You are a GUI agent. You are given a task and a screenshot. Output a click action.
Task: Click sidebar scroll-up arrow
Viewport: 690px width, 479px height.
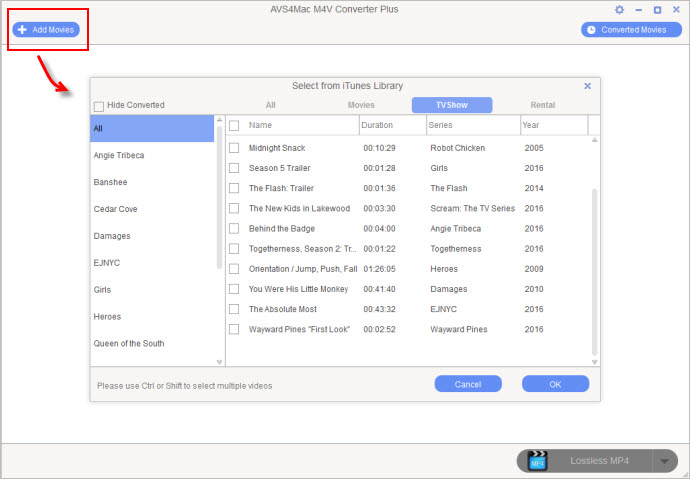[220, 120]
